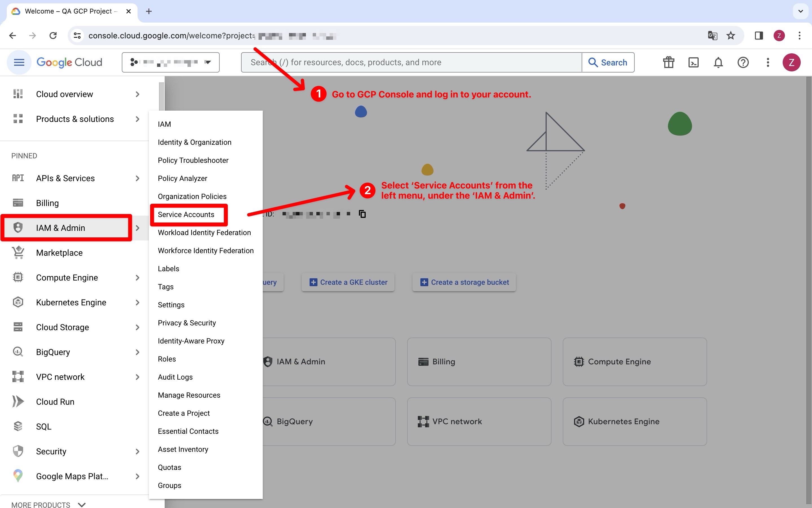This screenshot has height=508, width=812.
Task: Open Policy Troubleshooter
Action: [x=193, y=160]
